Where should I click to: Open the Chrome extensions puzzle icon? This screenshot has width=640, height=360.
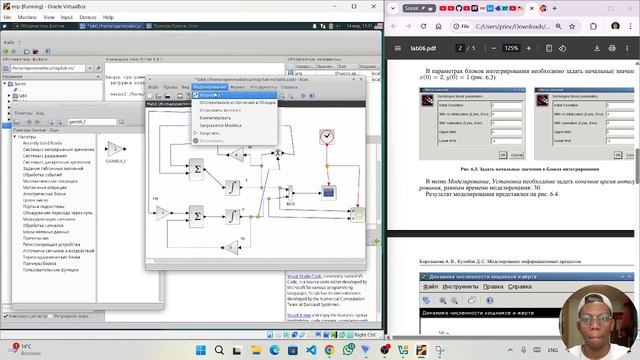coord(593,26)
